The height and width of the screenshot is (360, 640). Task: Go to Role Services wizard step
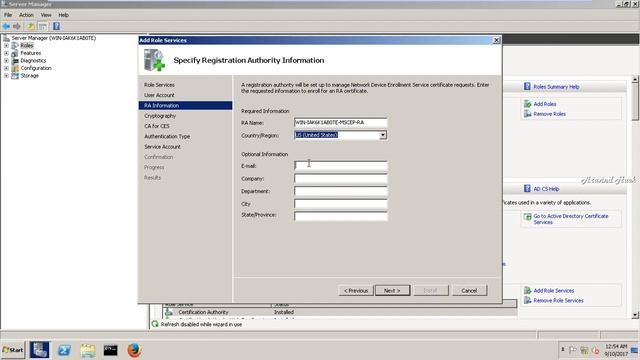159,85
